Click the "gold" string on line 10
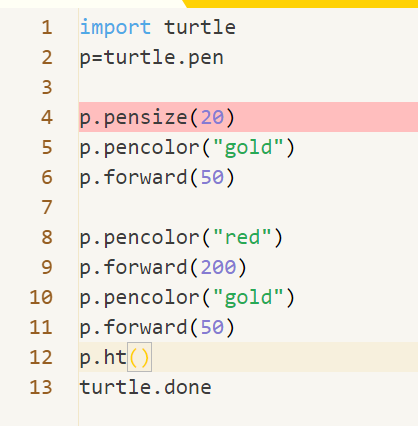This screenshot has height=426, width=418. [x=248, y=298]
